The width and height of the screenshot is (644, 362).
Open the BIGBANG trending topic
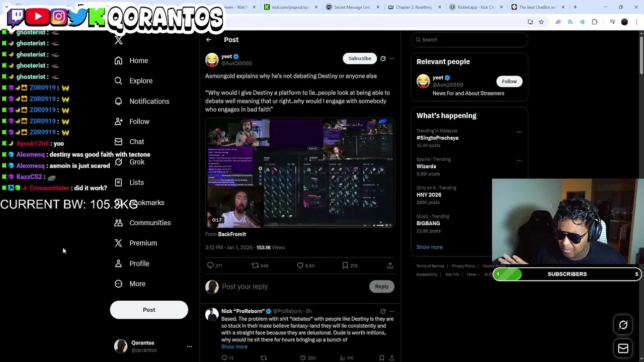coord(428,223)
